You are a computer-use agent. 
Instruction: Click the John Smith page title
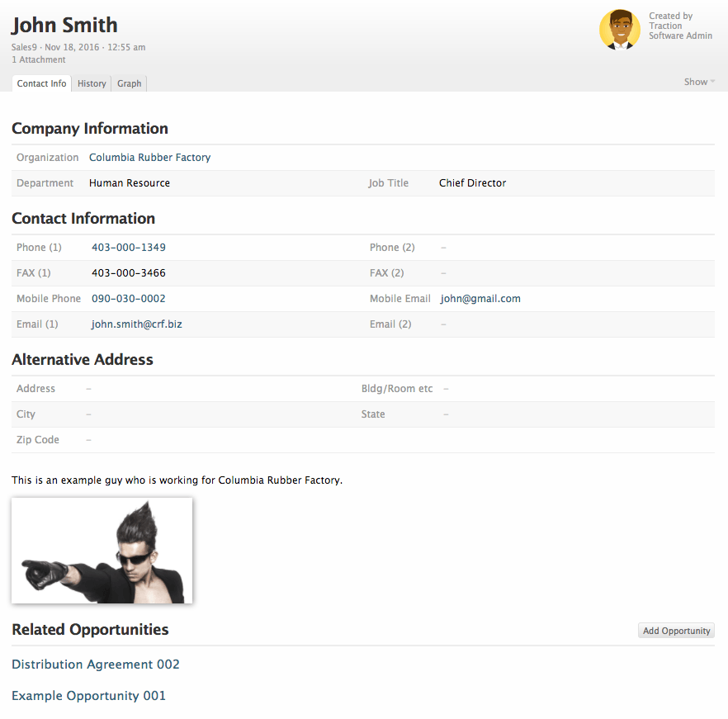64,25
